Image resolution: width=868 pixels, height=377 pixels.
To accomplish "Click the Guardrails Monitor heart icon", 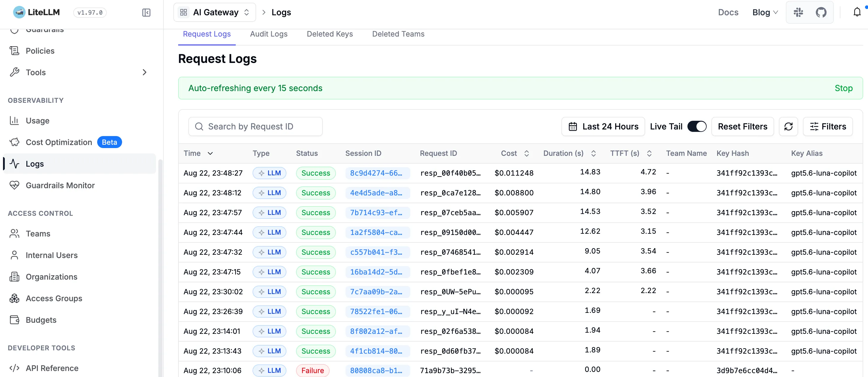I will pos(14,185).
